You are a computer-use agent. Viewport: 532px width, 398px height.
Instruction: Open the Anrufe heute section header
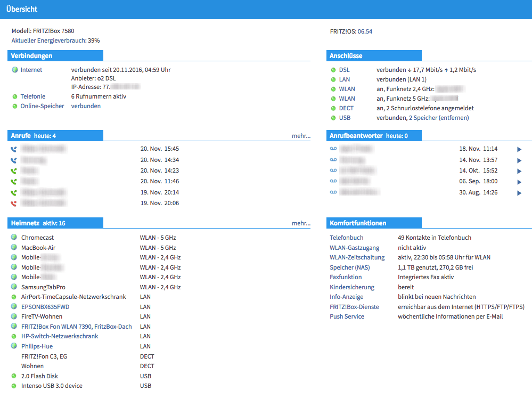(55, 135)
